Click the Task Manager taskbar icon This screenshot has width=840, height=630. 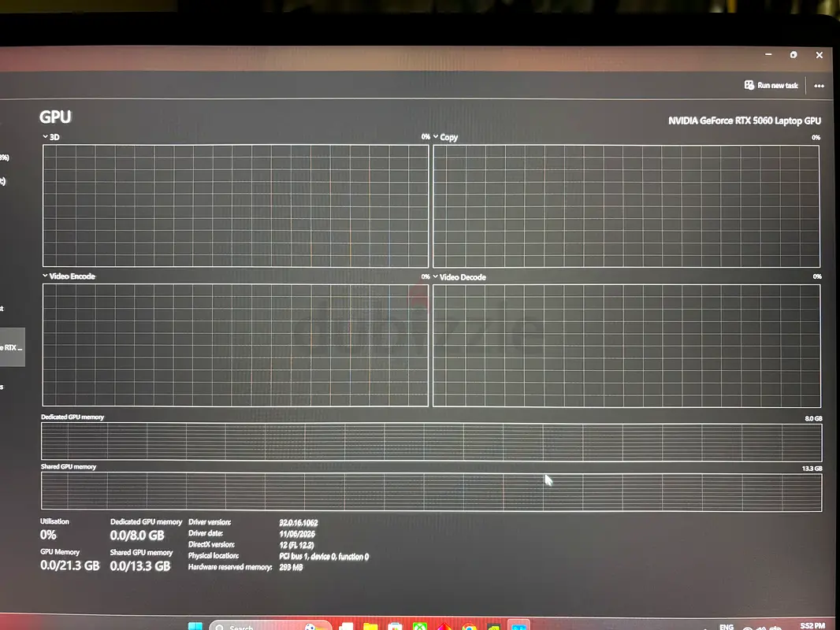coord(518,626)
